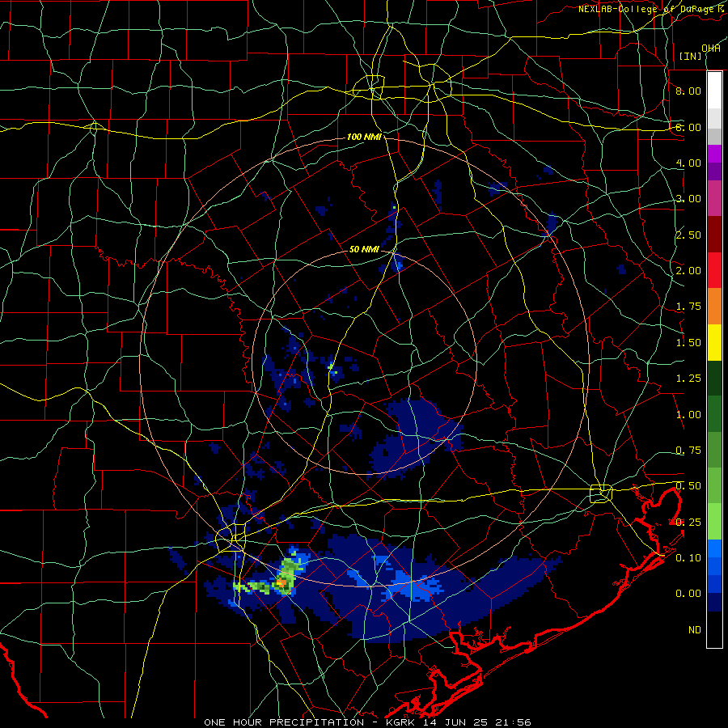Screen dimensions: 728x728
Task: Select the 0.00 legend label
Action: (688, 594)
